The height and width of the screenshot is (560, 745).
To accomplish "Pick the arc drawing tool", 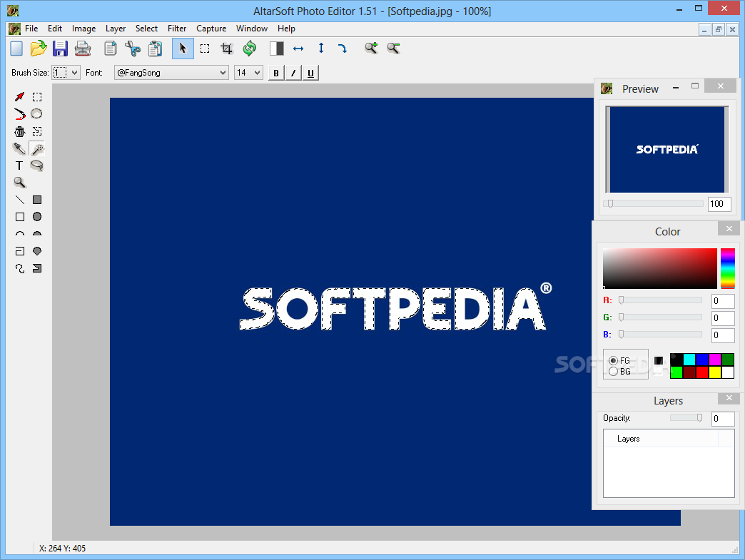I will pyautogui.click(x=19, y=234).
